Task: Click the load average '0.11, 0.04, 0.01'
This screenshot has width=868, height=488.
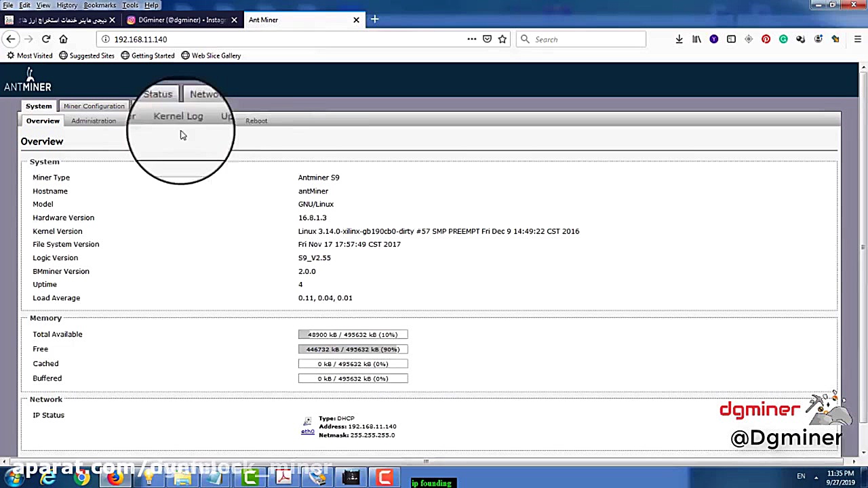Action: pos(325,298)
